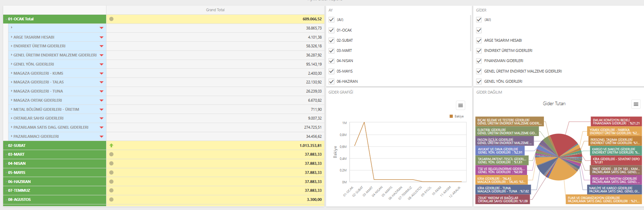Click the red arrow on the PAZARLAMACI GIDERLERI row

tap(102, 136)
